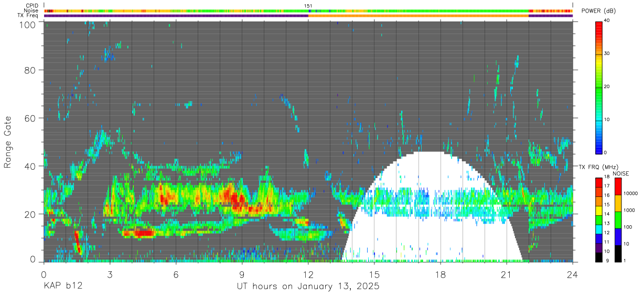Viewport: 644px width, 297px height.
Task: Click the CPID label at top left
Action: (x=32, y=6)
